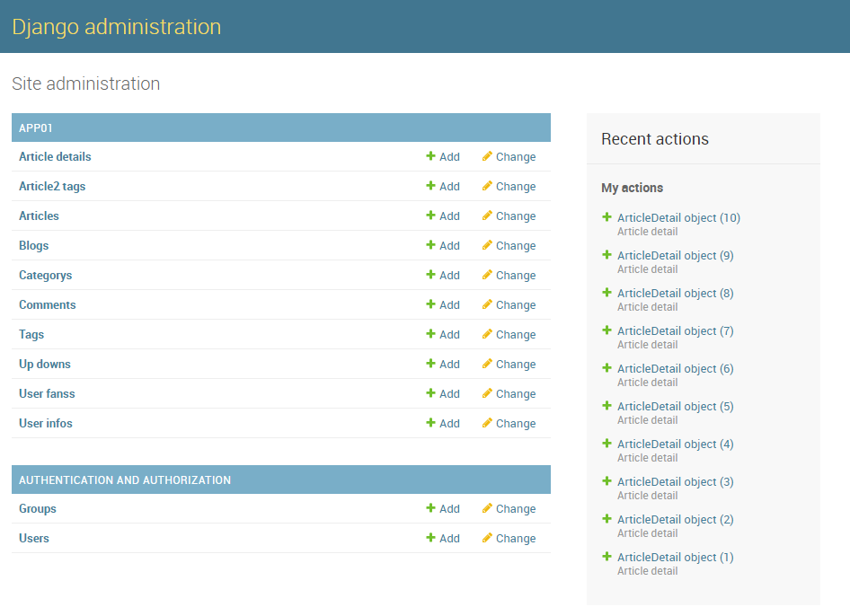Screen dimensions: 850x616
Task: Open recent action ArticleDetail object (7)
Action: pyautogui.click(x=676, y=331)
